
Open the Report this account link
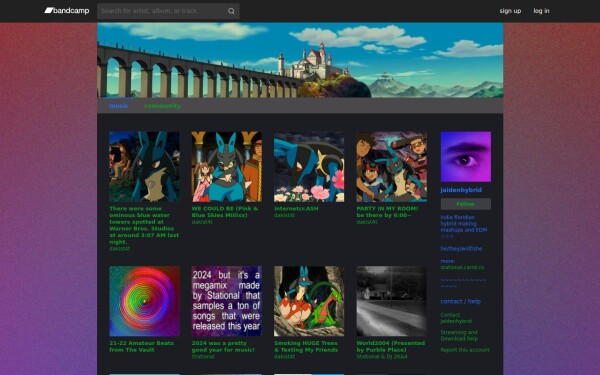pos(465,350)
